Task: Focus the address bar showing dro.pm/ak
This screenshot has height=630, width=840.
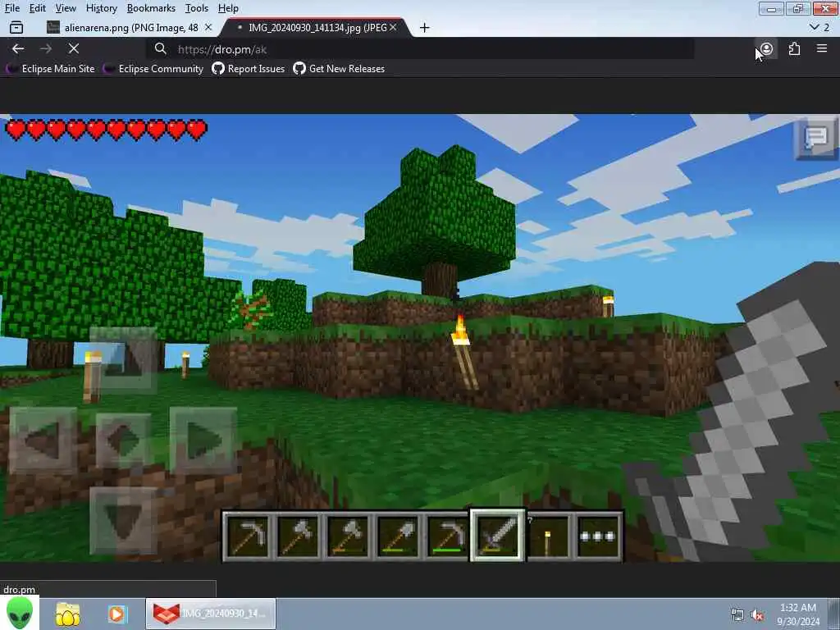Action: (x=420, y=49)
